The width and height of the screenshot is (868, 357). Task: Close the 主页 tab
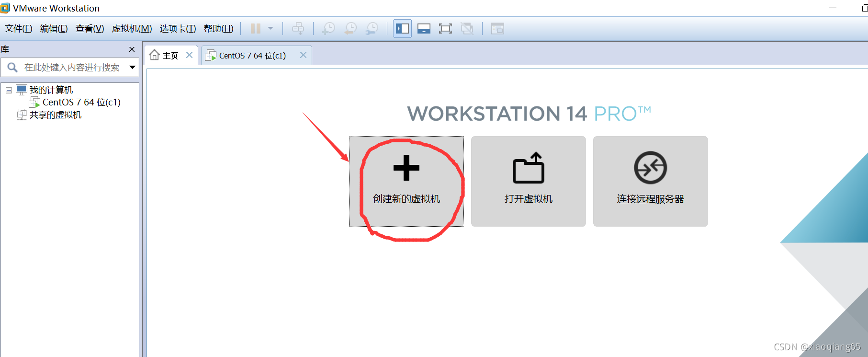[x=189, y=55]
